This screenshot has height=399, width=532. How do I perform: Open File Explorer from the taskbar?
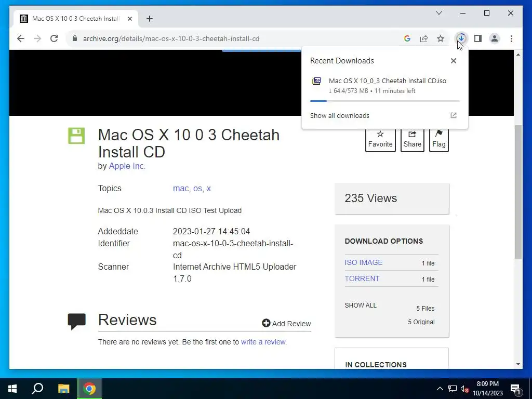click(x=63, y=389)
